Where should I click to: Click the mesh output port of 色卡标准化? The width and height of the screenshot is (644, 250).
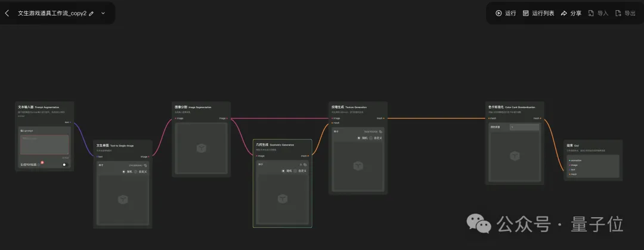(540, 118)
